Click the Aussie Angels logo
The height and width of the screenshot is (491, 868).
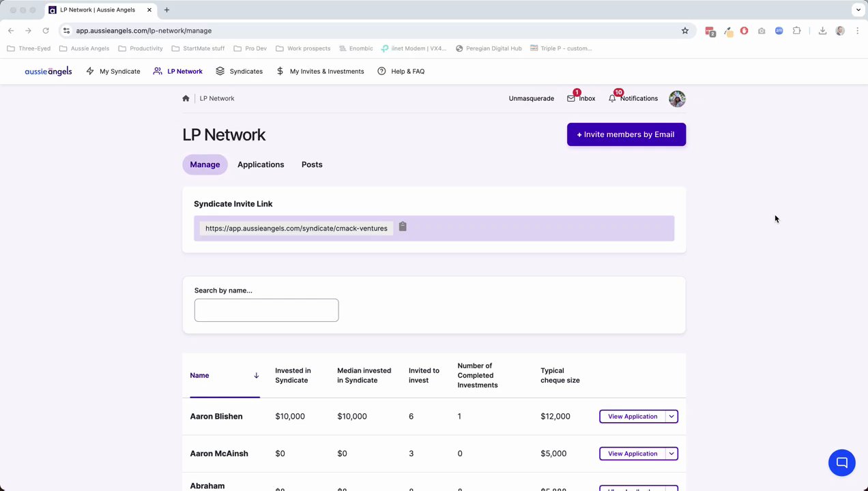[48, 72]
